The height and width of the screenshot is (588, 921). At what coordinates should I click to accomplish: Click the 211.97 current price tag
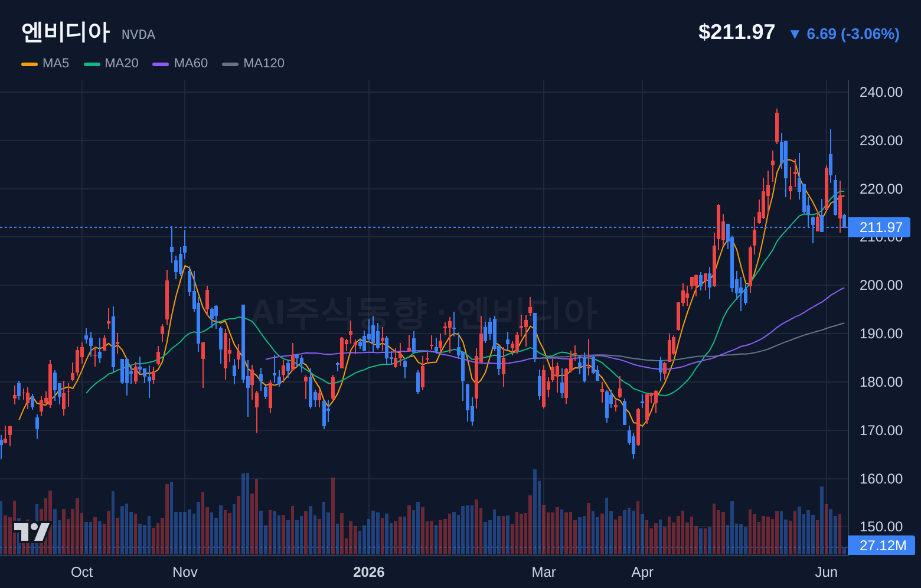[x=879, y=227]
